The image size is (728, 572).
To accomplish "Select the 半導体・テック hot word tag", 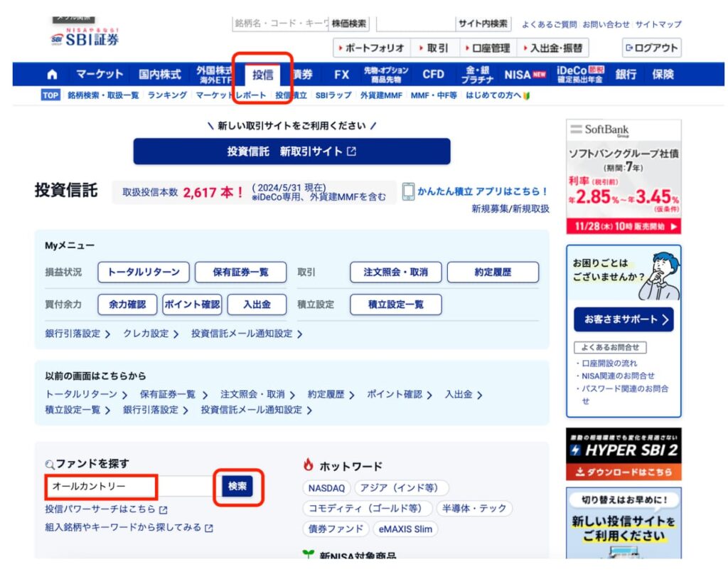I will [474, 509].
